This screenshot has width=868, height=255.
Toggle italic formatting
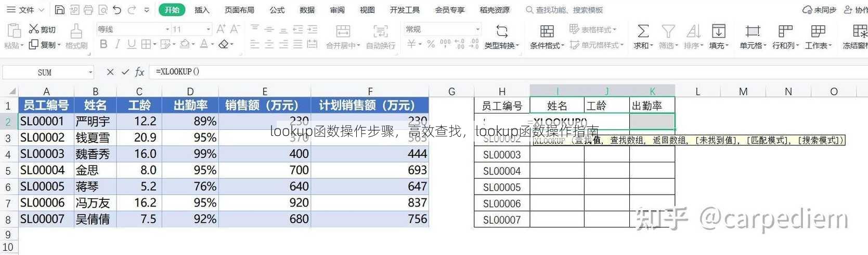[x=118, y=44]
